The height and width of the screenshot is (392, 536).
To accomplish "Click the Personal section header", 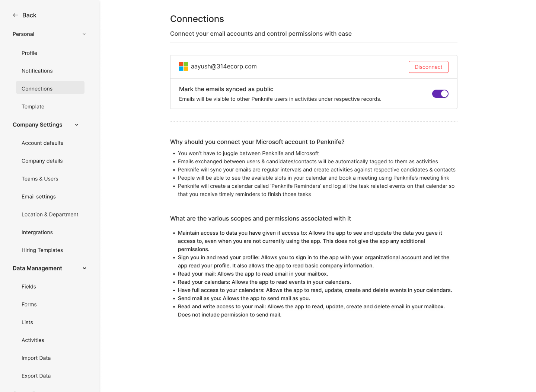I will tap(23, 34).
